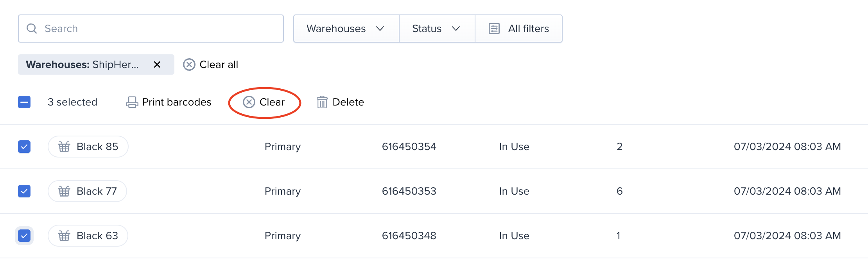Image resolution: width=868 pixels, height=265 pixels.
Task: Uncheck the Black 85 row checkbox
Action: (24, 147)
